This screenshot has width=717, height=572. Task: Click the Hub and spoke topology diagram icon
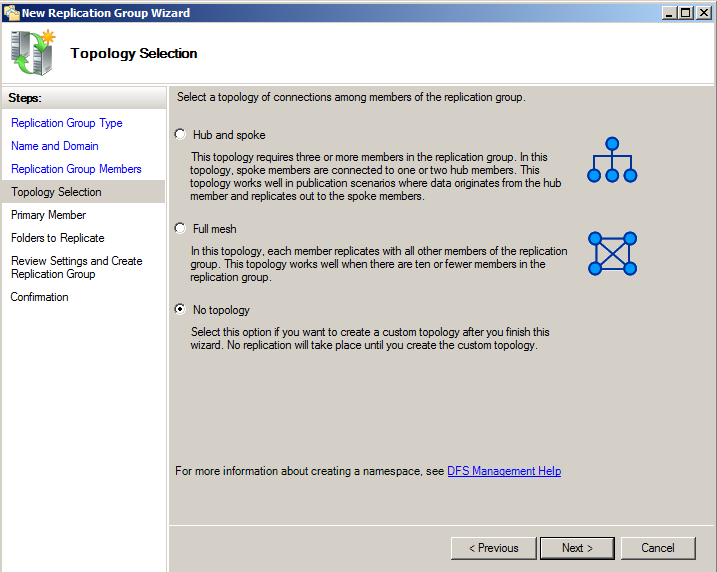612,160
